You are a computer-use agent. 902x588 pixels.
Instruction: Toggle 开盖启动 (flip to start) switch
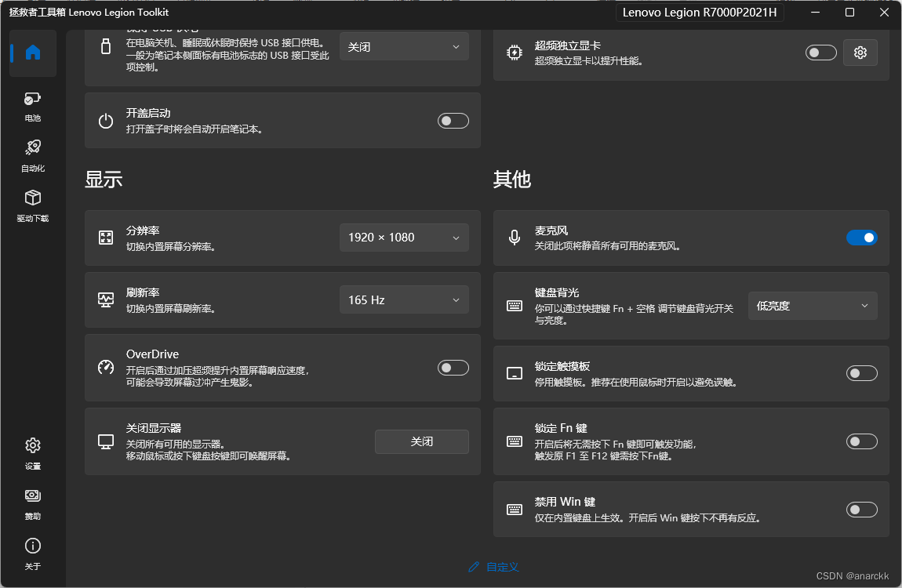tap(453, 121)
